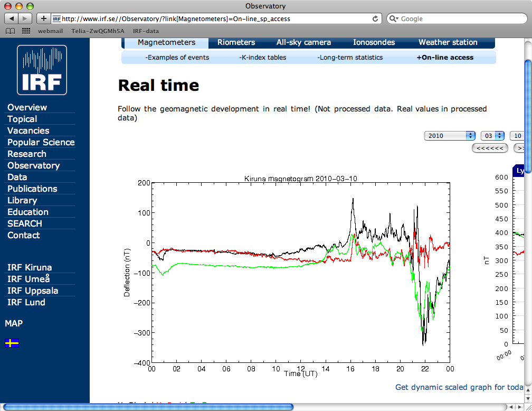Click the horizontal scrollbar at bottom

point(148,407)
